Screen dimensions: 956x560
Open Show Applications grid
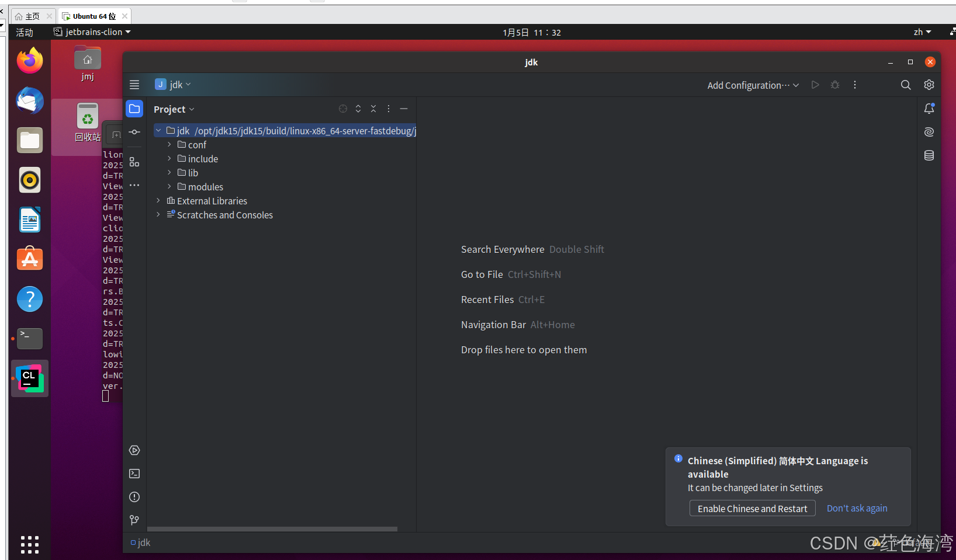pyautogui.click(x=30, y=544)
